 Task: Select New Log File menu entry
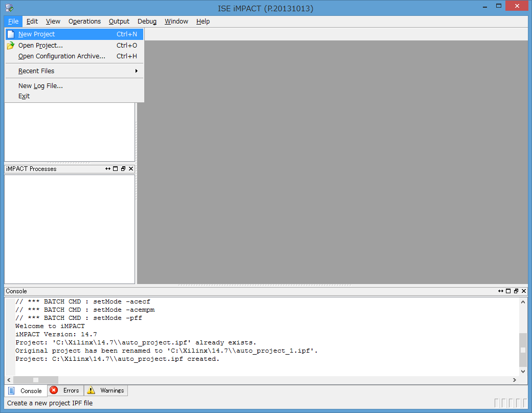click(40, 86)
